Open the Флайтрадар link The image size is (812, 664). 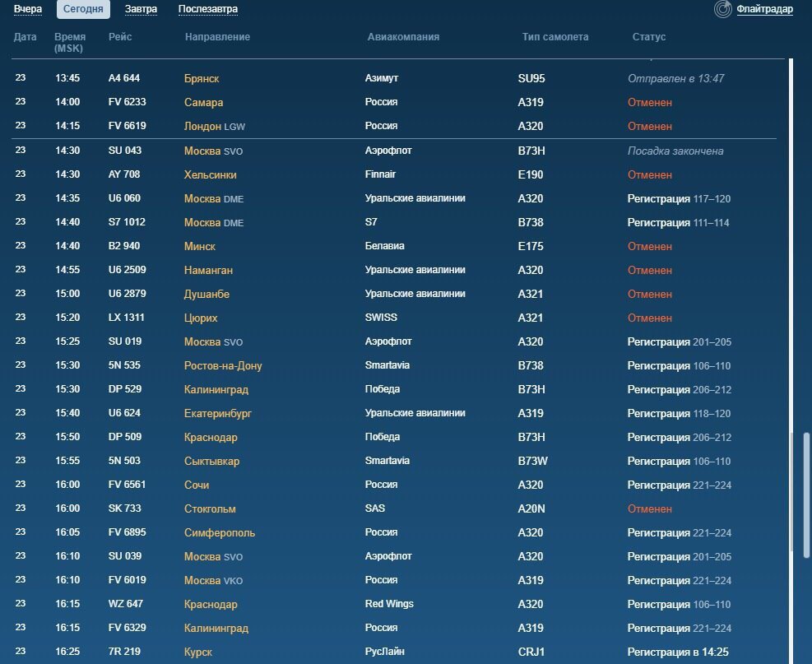coord(764,9)
